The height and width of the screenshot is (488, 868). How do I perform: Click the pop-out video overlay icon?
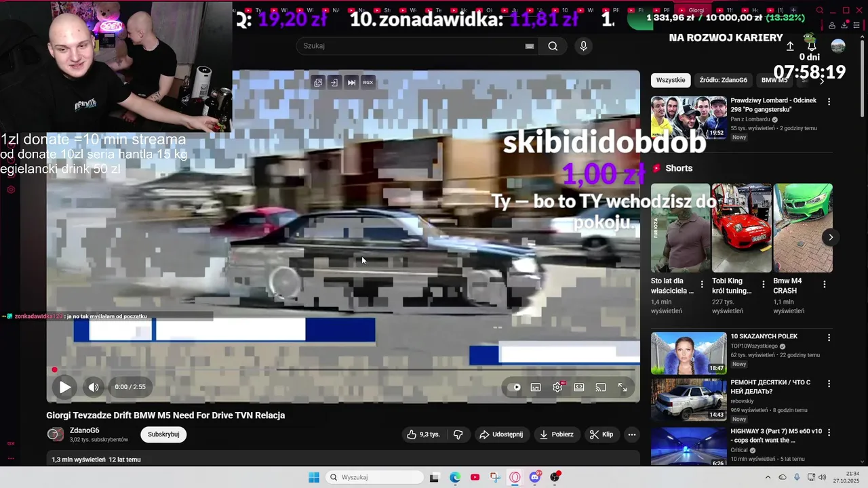point(318,83)
